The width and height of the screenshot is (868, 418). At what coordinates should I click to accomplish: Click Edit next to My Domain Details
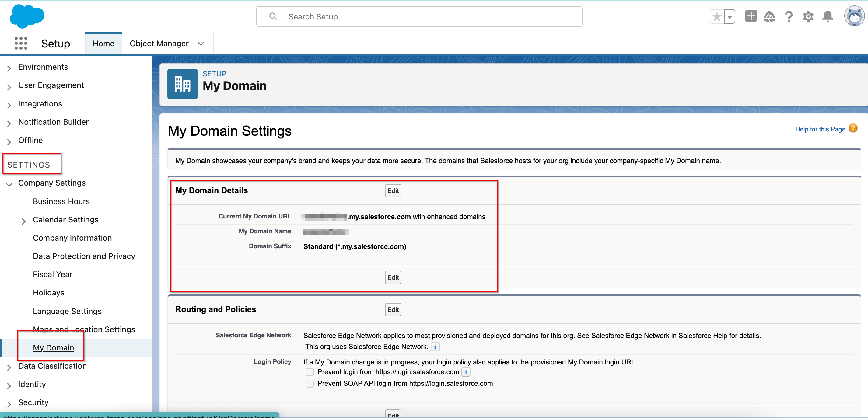[393, 191]
